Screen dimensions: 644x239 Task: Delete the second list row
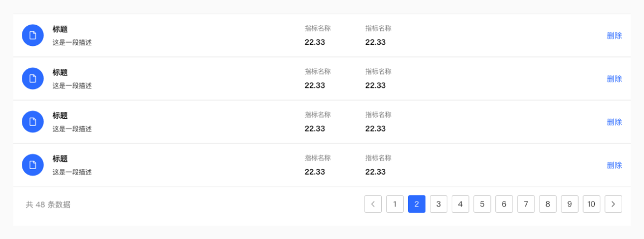614,79
